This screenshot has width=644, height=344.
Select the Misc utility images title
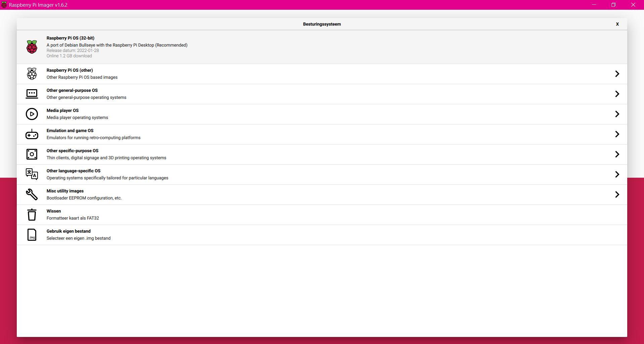pyautogui.click(x=65, y=191)
